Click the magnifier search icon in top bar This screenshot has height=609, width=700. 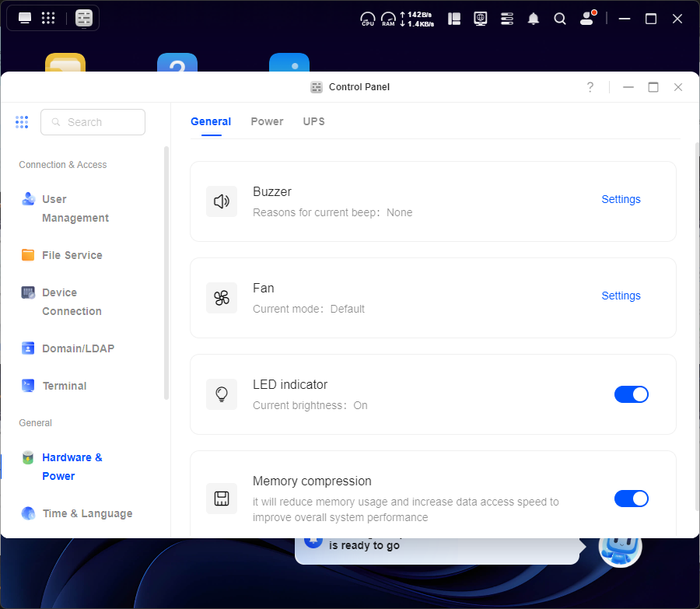point(560,19)
